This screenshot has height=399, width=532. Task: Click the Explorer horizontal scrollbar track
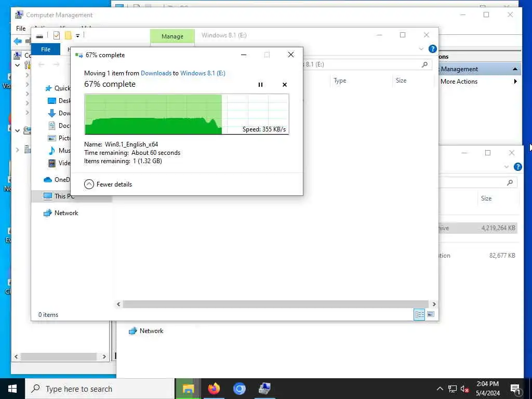click(275, 304)
